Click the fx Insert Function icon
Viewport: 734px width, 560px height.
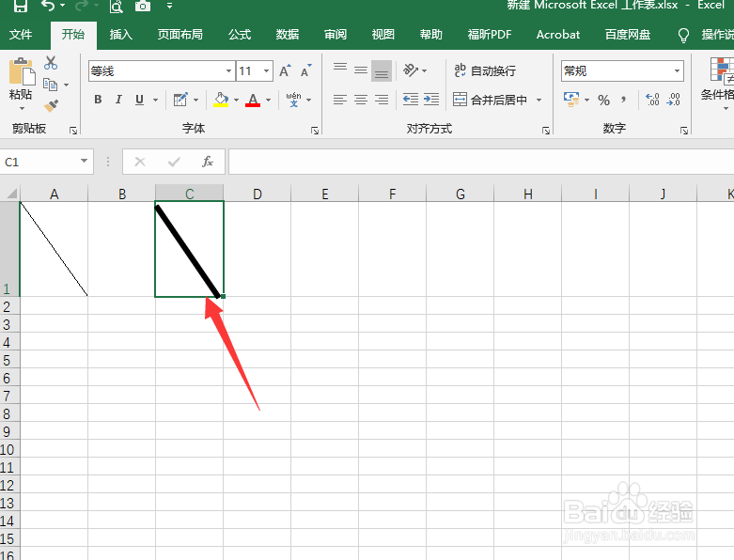click(x=208, y=162)
